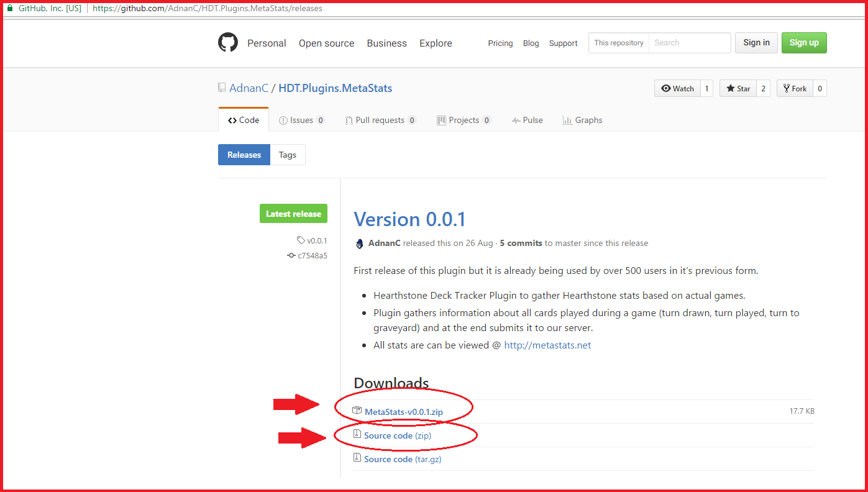868x492 pixels.
Task: Click the Latest release badge
Action: coord(293,214)
